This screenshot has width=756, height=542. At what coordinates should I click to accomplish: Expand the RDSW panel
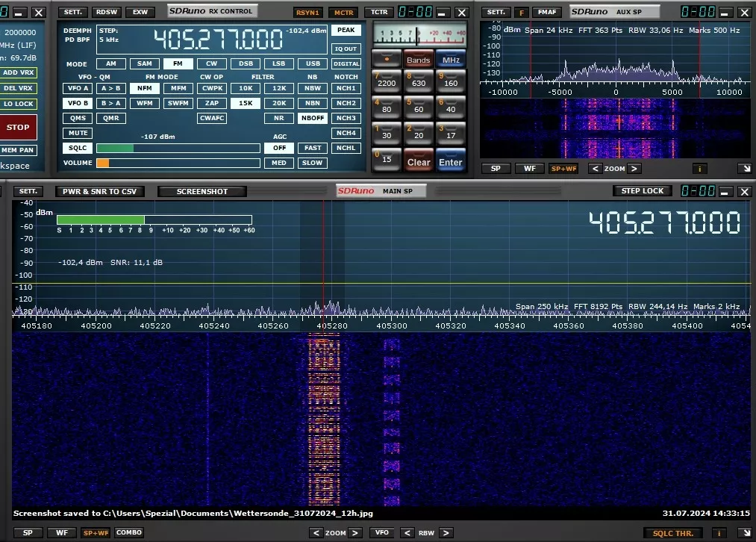coord(107,12)
